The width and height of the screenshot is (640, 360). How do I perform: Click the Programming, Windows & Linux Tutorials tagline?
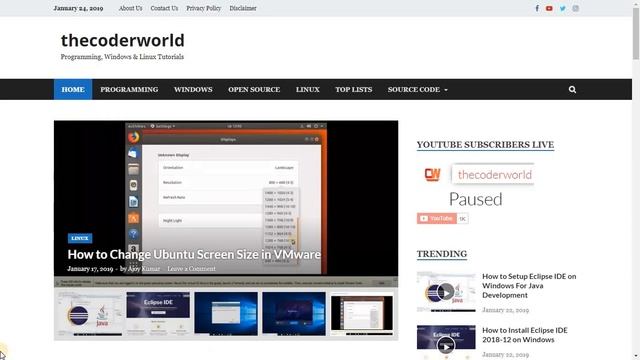point(122,57)
